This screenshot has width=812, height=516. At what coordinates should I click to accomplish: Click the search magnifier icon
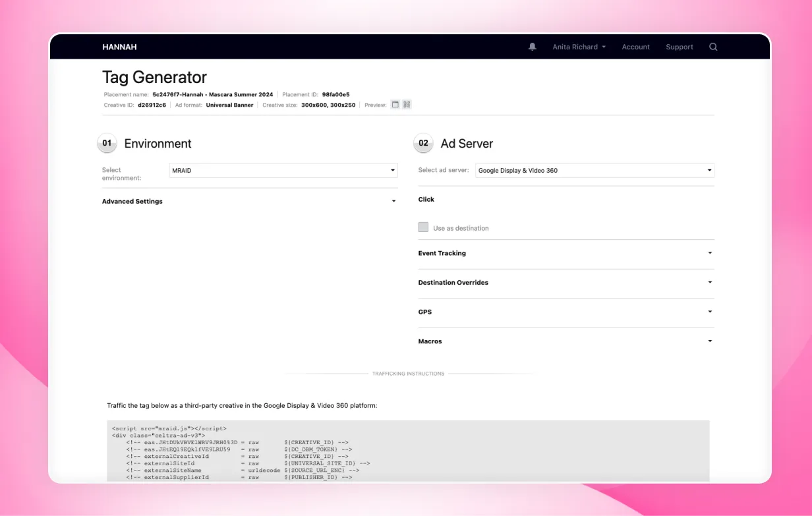(713, 47)
